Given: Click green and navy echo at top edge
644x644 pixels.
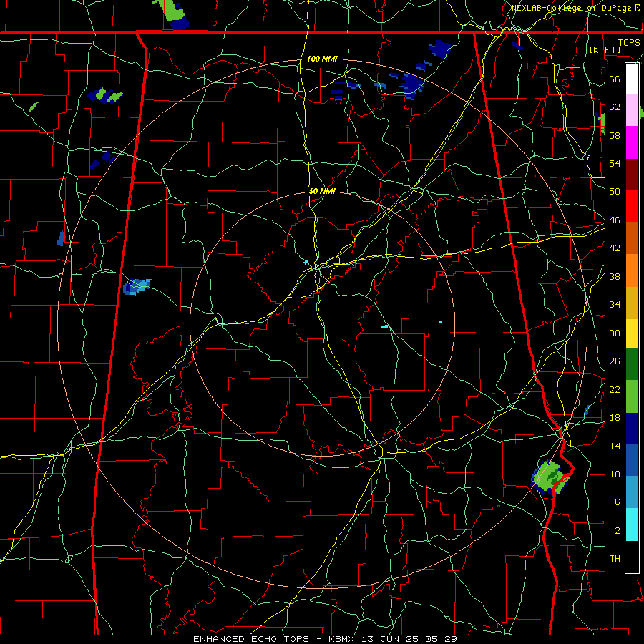Looking at the screenshot, I should pos(172,14).
